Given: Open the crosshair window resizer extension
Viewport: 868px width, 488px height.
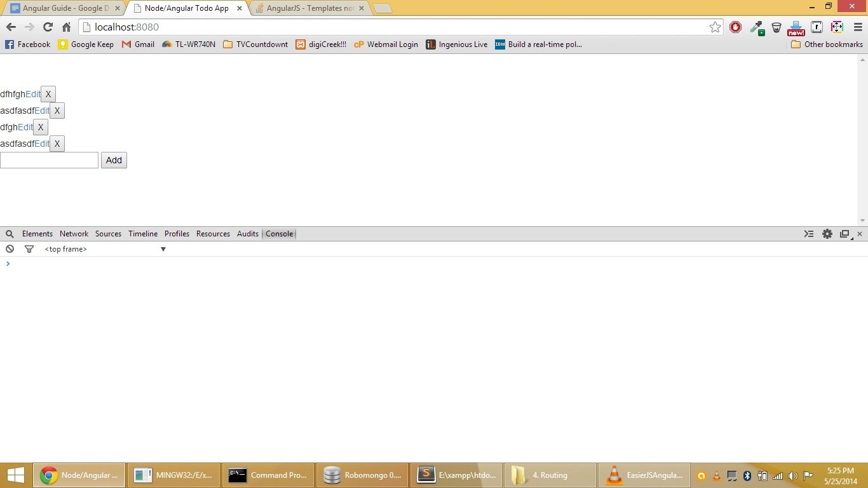Looking at the screenshot, I should [837, 27].
